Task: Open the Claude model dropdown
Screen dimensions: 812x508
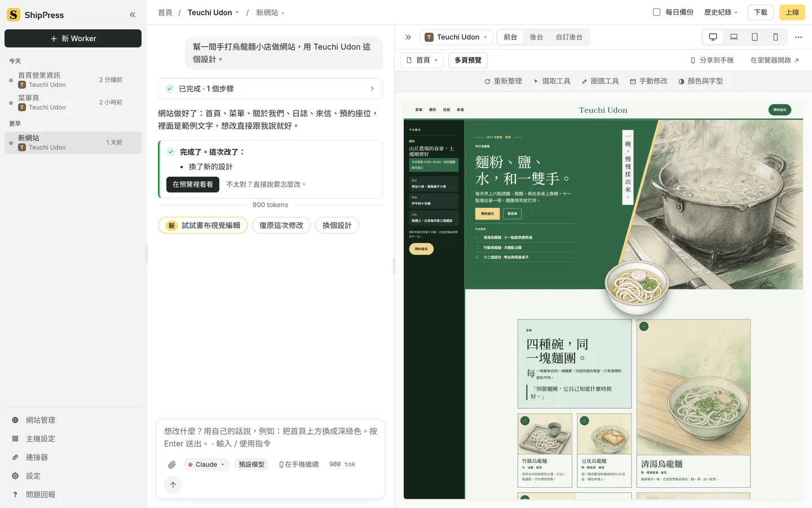Action: (x=206, y=465)
